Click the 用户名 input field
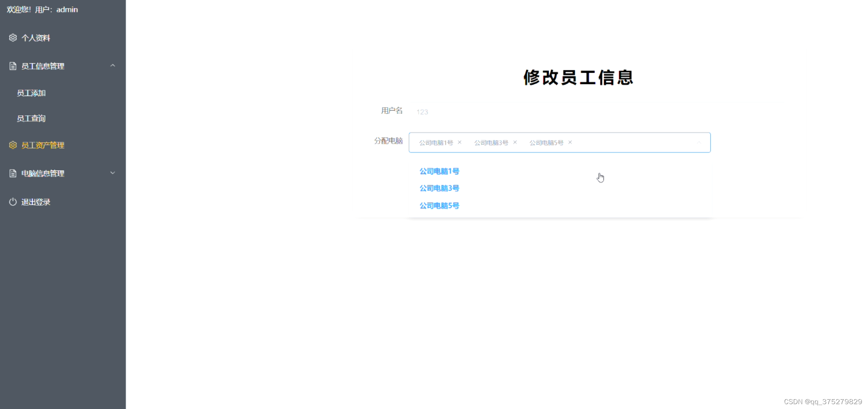Image resolution: width=868 pixels, height=409 pixels. (x=559, y=112)
